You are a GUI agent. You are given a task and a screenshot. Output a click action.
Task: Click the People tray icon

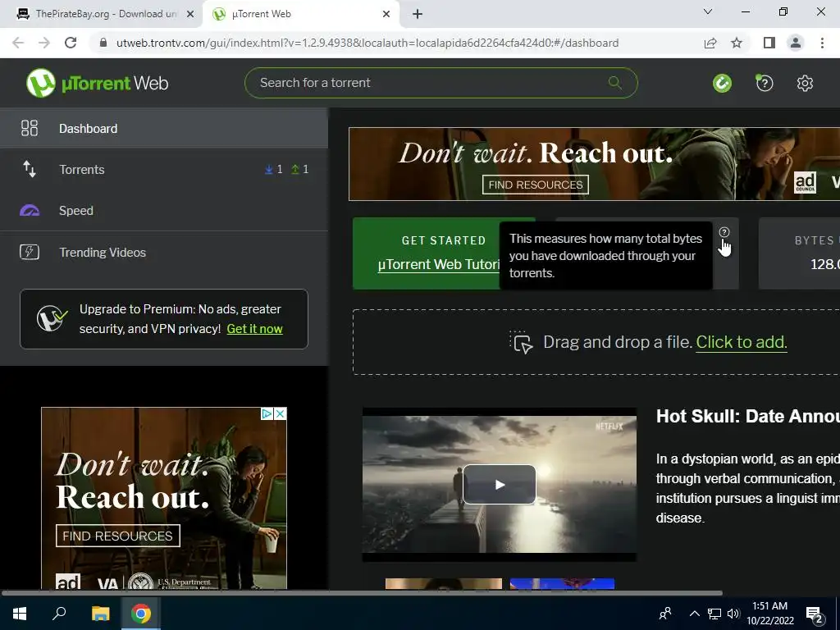click(x=665, y=614)
